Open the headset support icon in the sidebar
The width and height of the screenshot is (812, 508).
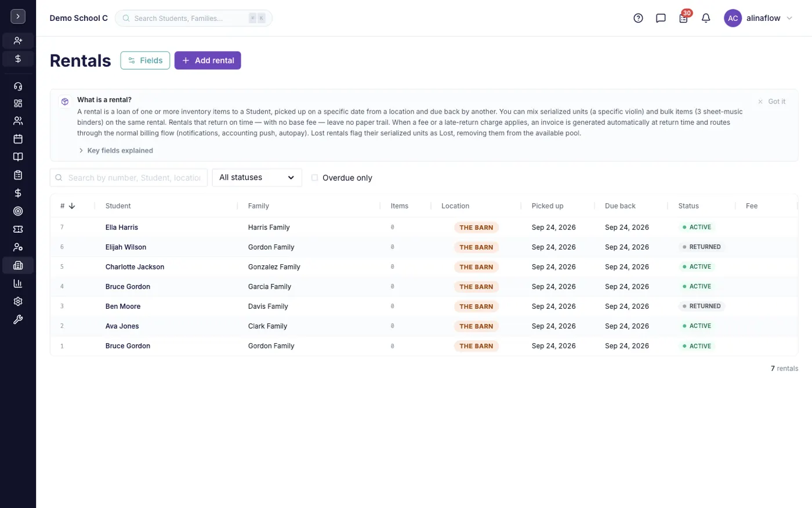(18, 86)
